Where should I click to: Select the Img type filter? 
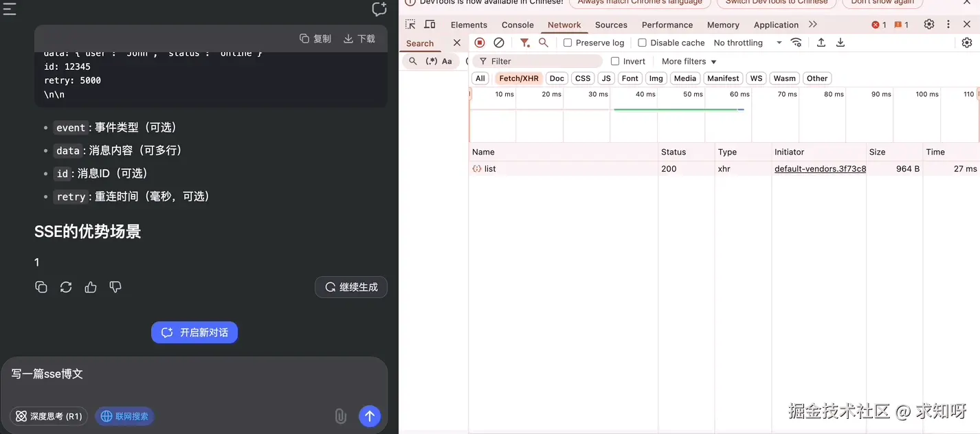tap(656, 78)
